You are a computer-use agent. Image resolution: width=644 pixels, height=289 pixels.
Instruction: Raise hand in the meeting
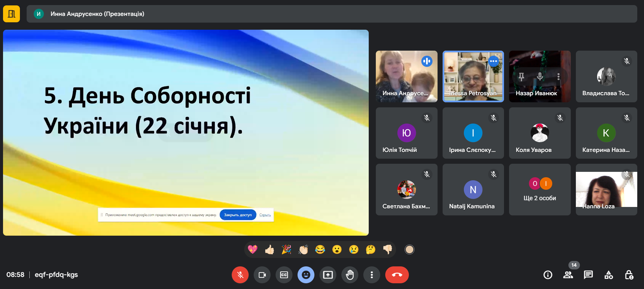350,275
